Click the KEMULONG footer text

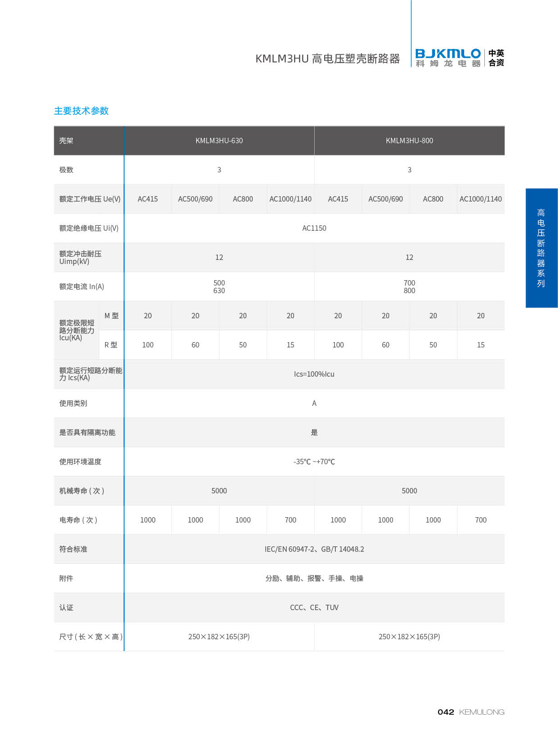click(x=481, y=712)
